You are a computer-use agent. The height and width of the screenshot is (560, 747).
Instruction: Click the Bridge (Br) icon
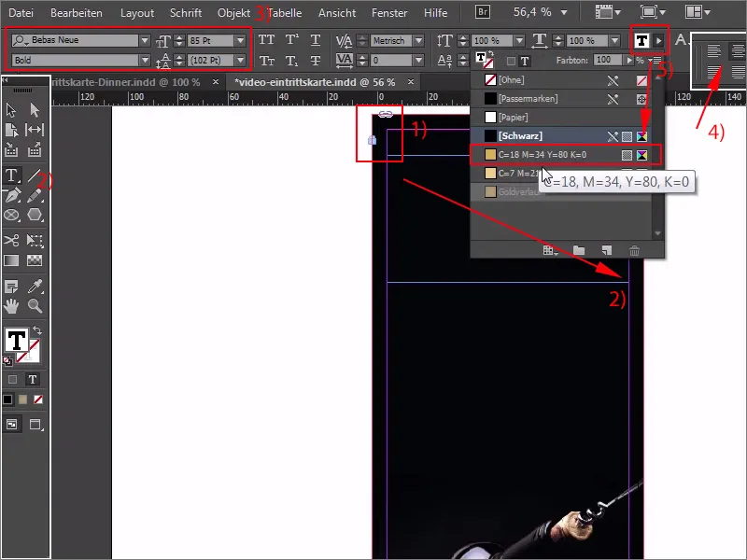(482, 12)
